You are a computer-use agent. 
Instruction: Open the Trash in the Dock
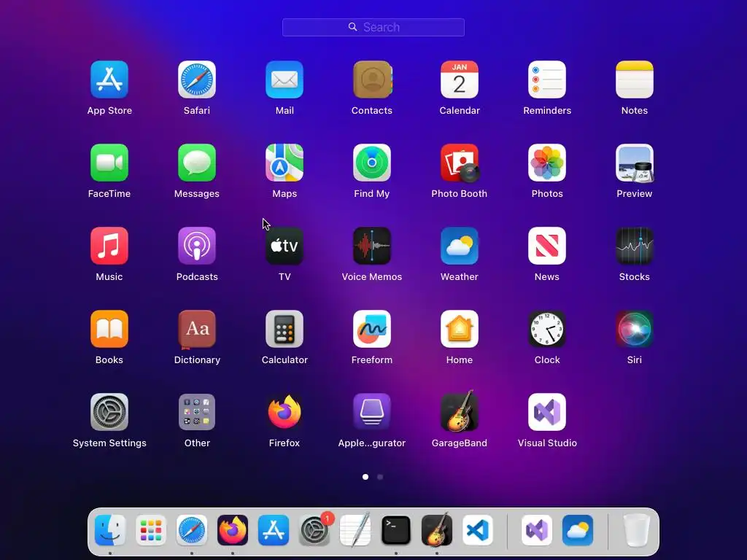tap(637, 531)
